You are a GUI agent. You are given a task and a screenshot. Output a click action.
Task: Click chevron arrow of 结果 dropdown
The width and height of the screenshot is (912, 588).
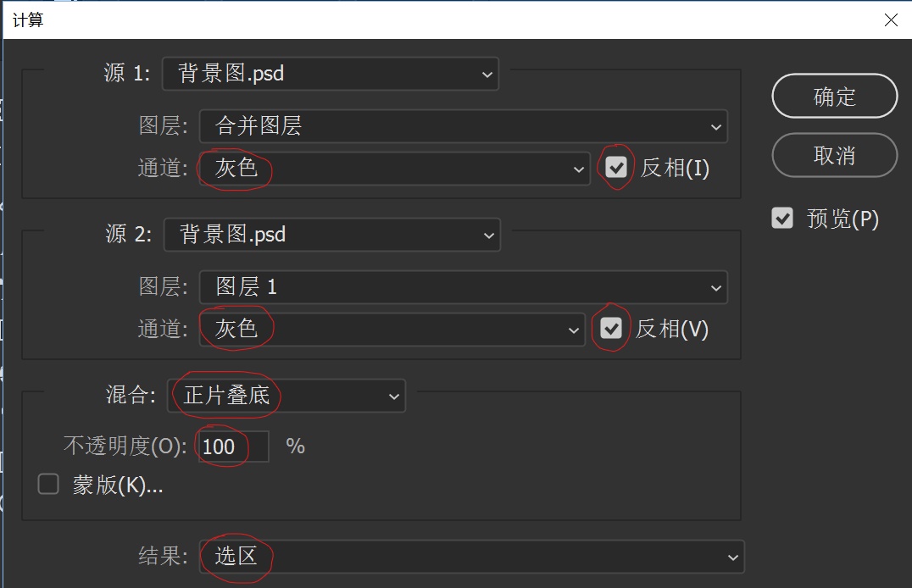click(733, 557)
